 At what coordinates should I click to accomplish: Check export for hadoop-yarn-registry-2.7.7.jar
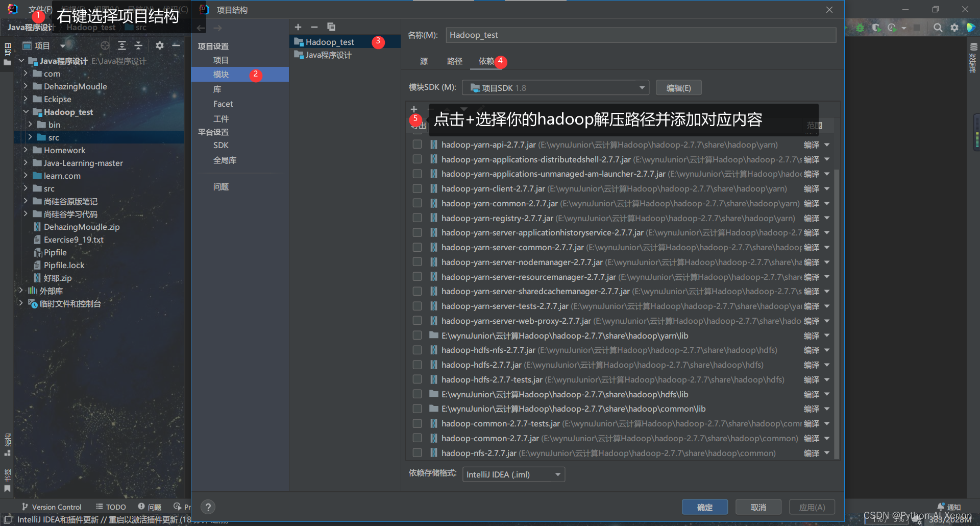click(x=417, y=218)
